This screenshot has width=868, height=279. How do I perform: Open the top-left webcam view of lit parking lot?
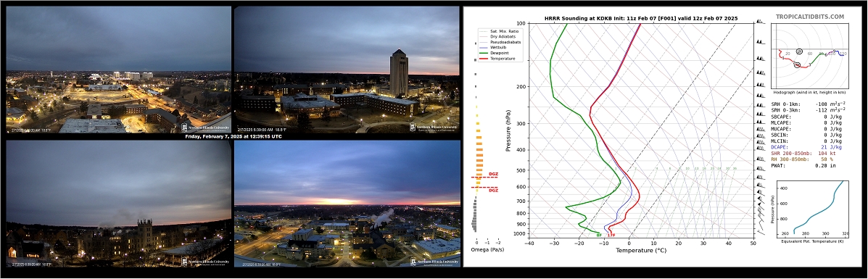118,70
